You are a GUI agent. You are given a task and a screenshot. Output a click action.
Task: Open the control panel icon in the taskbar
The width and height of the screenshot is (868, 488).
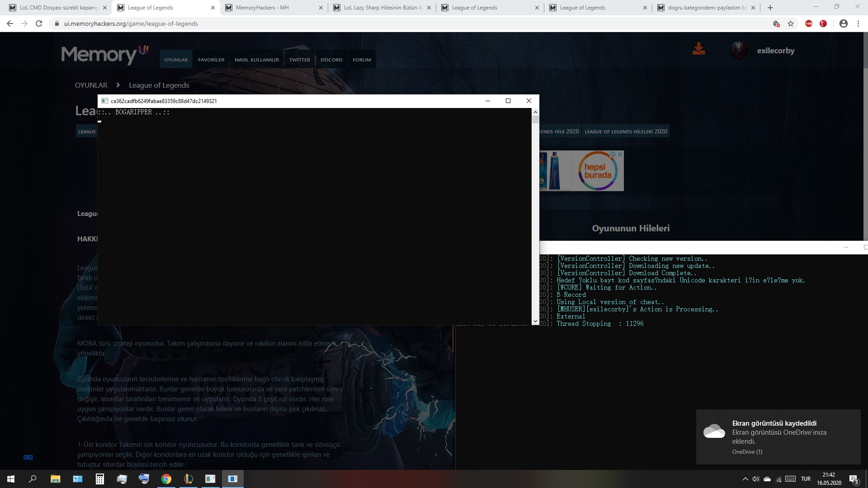tap(77, 479)
